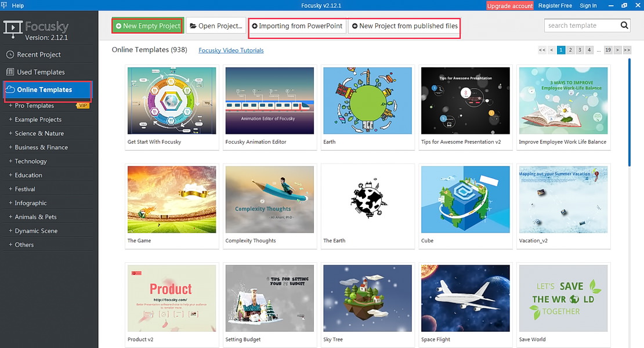644x348 pixels.
Task: Click the Online Templates cloud icon
Action: [x=10, y=89]
